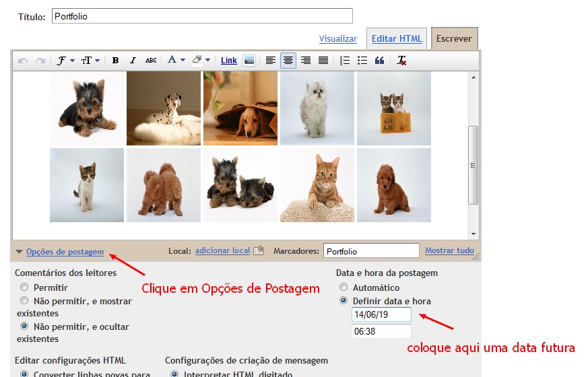
Task: Select the two Yorkshire puppies photo
Action: pos(240,185)
